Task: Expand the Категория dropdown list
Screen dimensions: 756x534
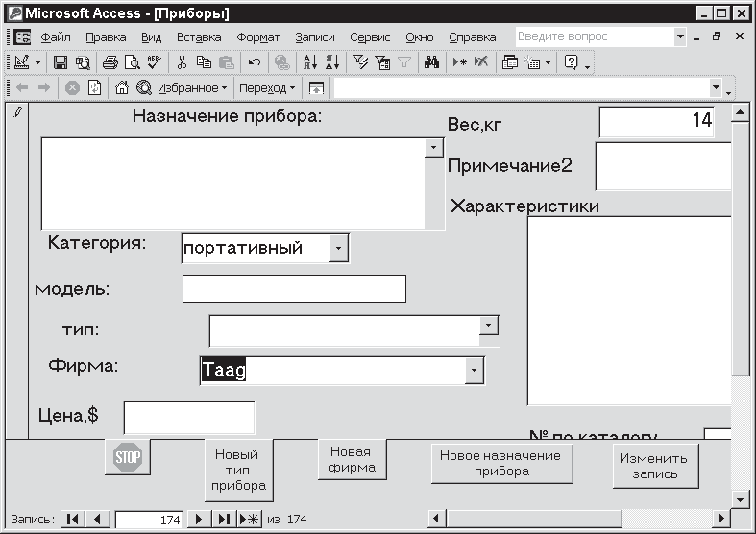Action: coord(338,248)
